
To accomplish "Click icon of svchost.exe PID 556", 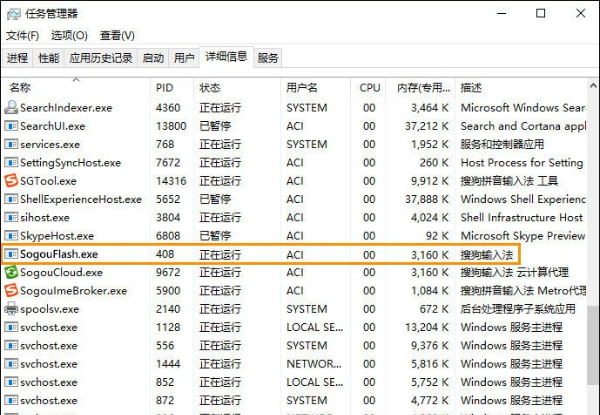I will [11, 345].
